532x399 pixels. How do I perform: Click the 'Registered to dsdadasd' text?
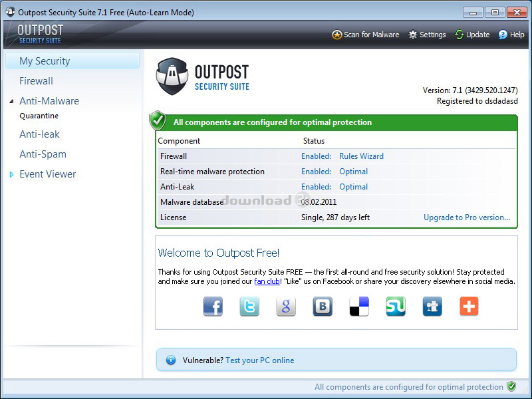coord(477,101)
